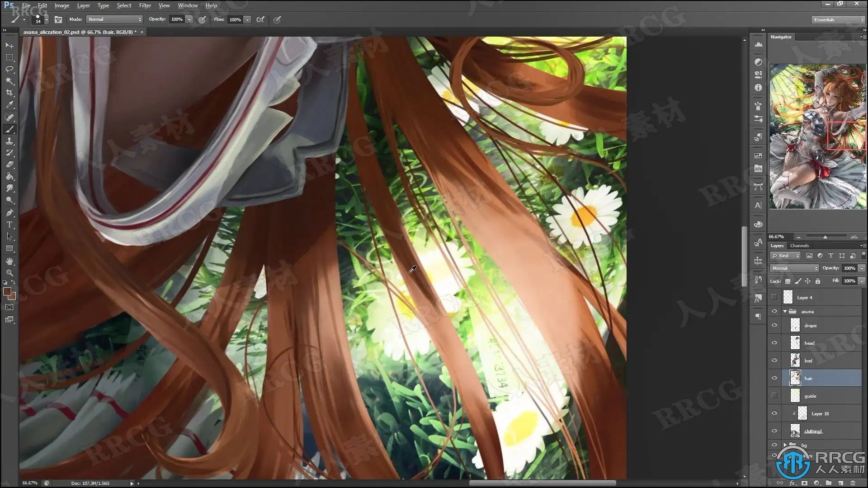Screen dimensions: 868x488
Task: Switch to the Channels tab
Action: (799, 246)
